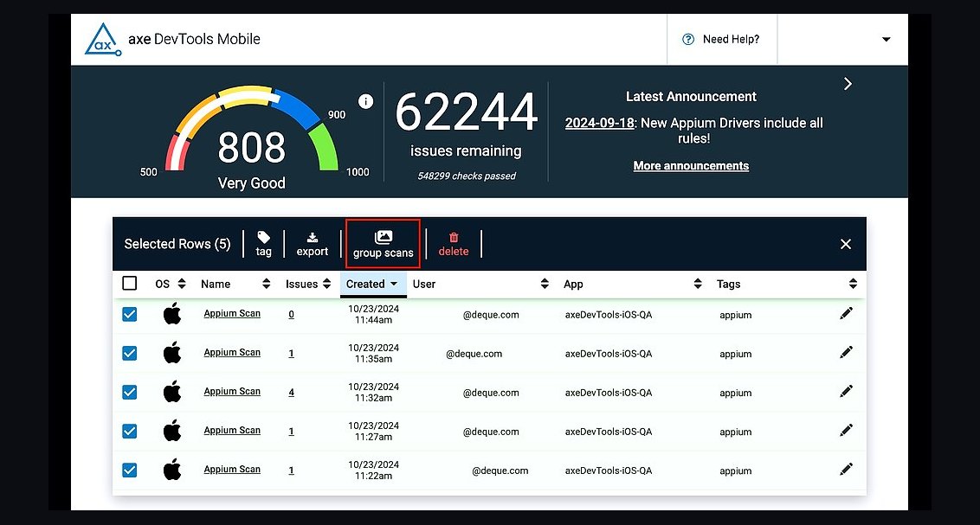Open Appium Scan from 11:32am
This screenshot has width=980, height=525.
pos(232,392)
